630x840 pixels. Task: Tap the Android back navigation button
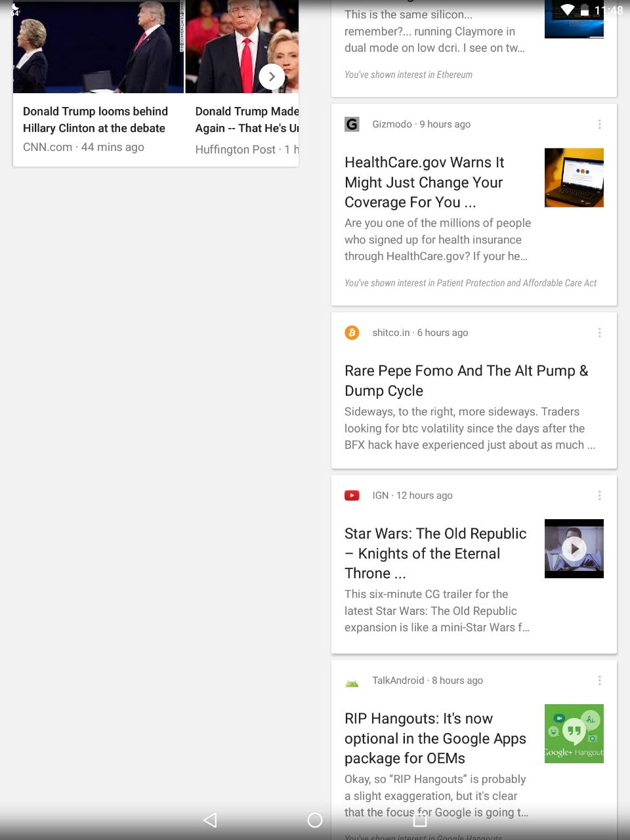click(210, 820)
